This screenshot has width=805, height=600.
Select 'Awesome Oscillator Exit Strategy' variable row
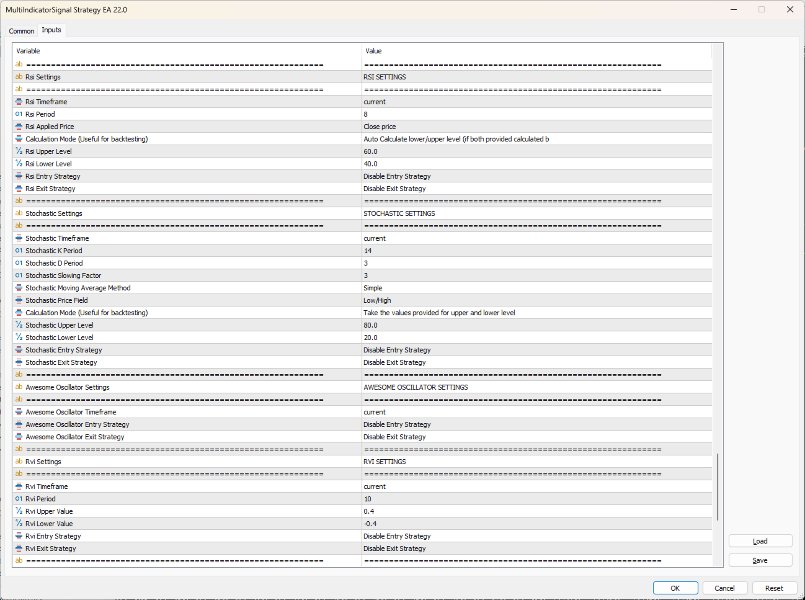(x=187, y=437)
